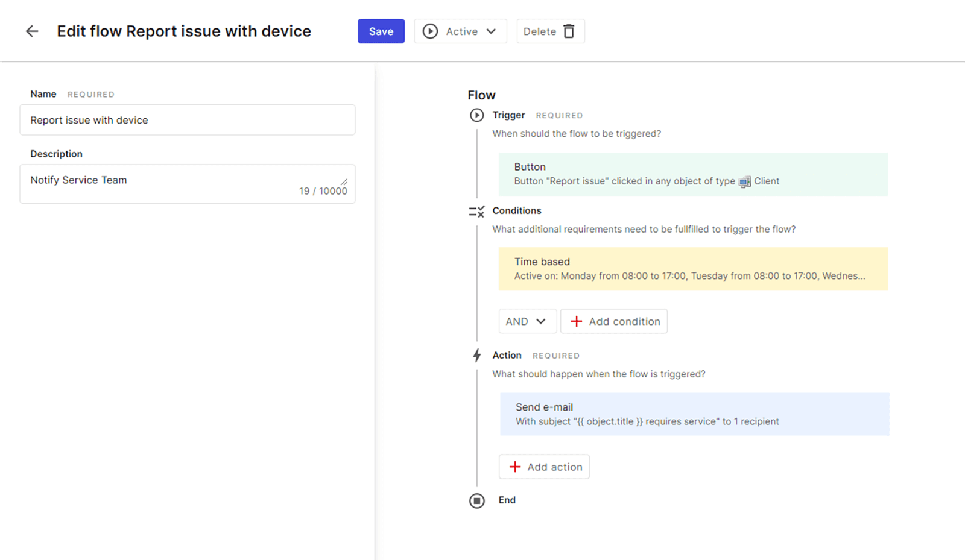
Task: Click the red plus in Add condition
Action: tap(577, 321)
